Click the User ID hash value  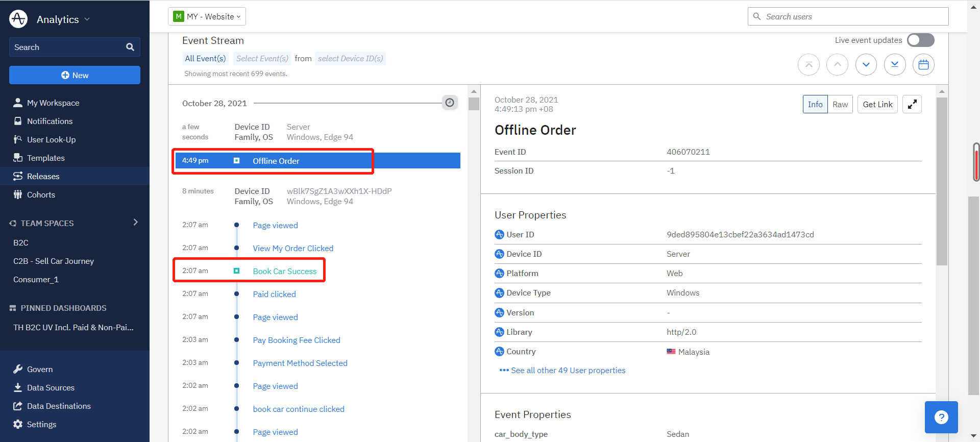[740, 234]
